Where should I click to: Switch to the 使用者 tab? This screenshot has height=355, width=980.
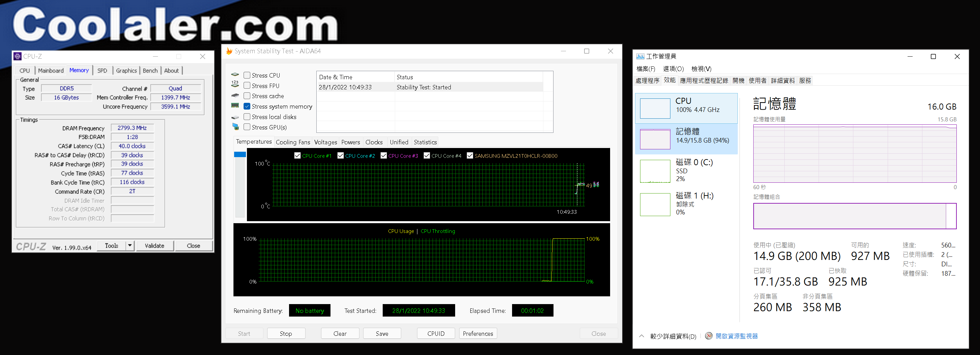click(757, 81)
